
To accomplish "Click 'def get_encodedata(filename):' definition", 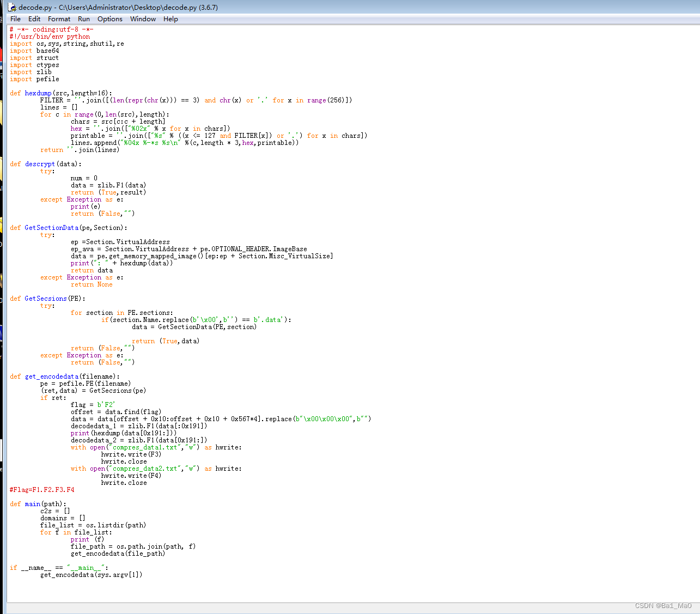I will pyautogui.click(x=65, y=376).
